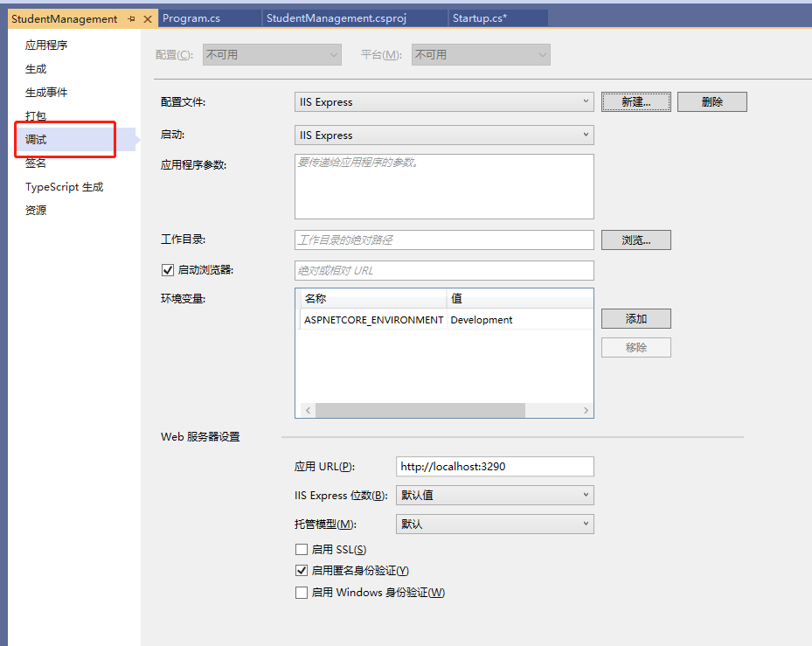This screenshot has height=646, width=812.
Task: Open the disabled 配置 dropdown
Action: click(272, 54)
